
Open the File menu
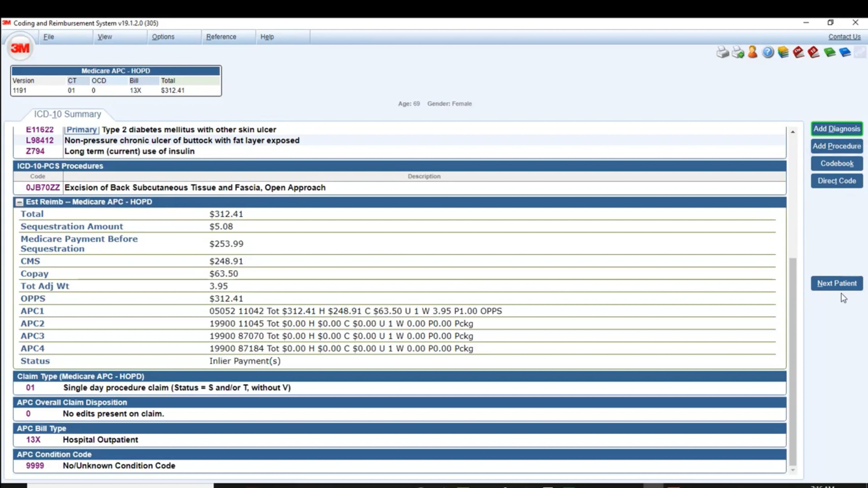click(48, 37)
